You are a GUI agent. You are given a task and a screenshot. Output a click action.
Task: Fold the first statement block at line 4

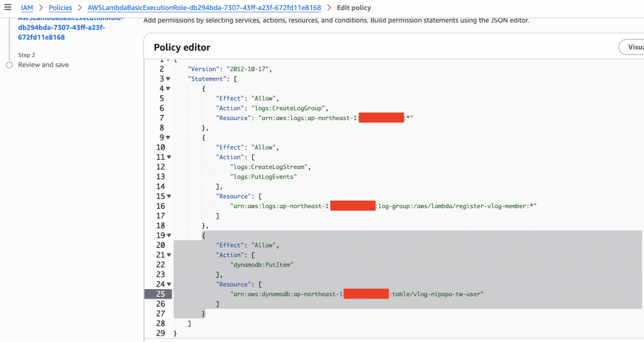168,89
